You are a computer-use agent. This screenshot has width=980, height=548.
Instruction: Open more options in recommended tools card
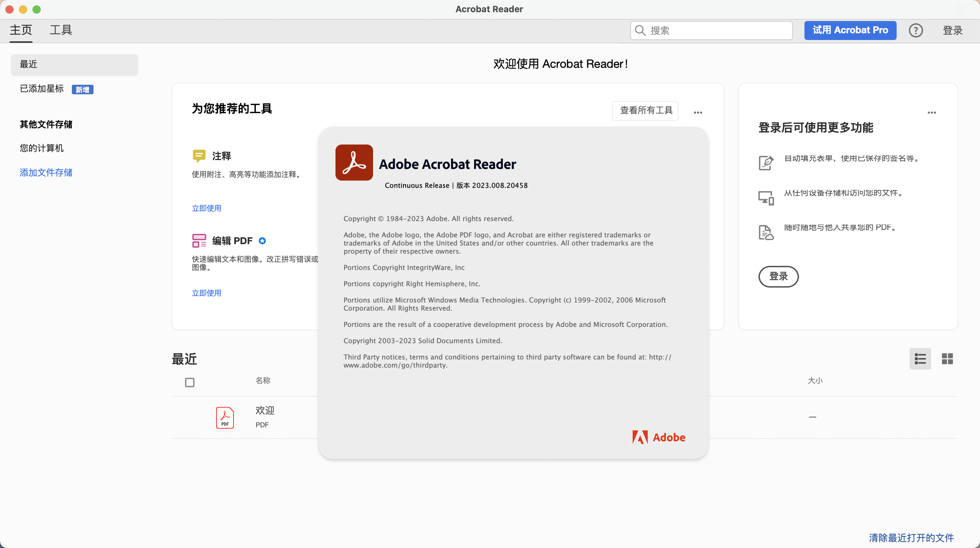[698, 112]
